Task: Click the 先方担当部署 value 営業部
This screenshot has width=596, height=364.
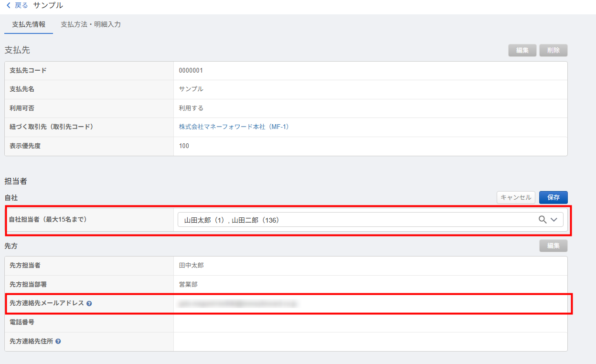Action: (188, 285)
